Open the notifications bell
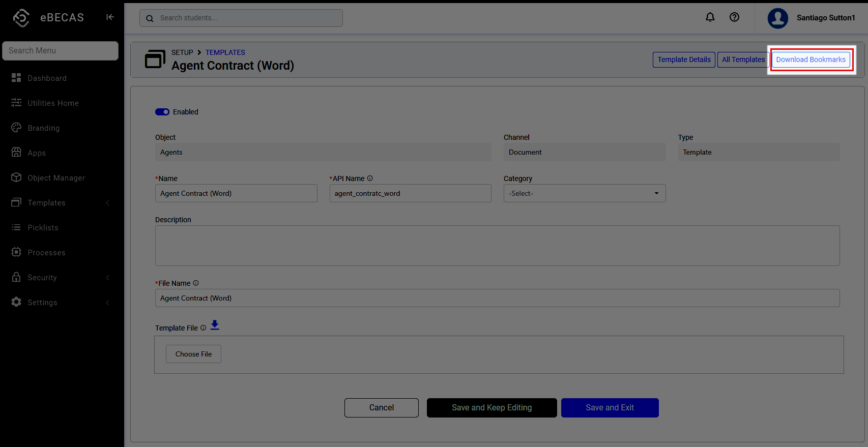The height and width of the screenshot is (447, 868). [x=710, y=17]
